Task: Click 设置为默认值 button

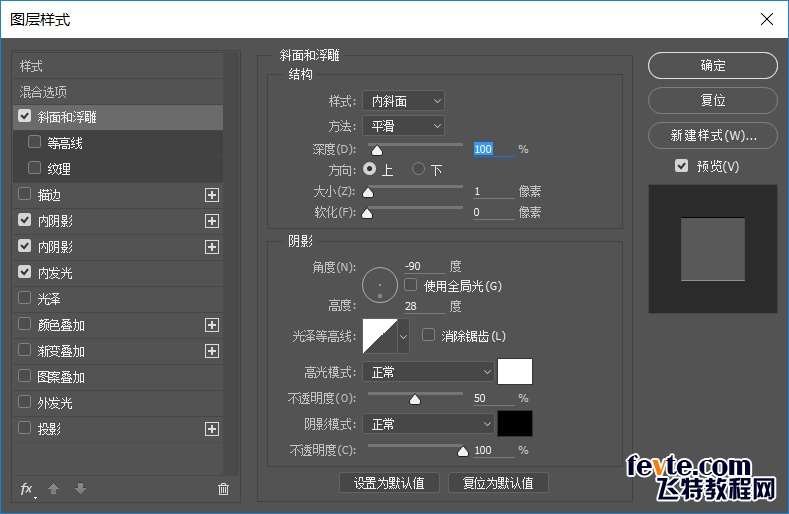Action: [389, 483]
